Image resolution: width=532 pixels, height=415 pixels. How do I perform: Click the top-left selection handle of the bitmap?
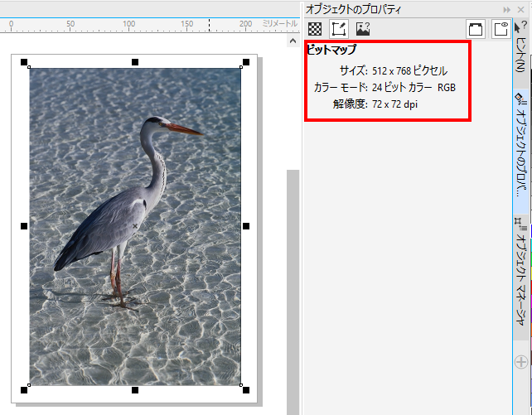pyautogui.click(x=24, y=62)
